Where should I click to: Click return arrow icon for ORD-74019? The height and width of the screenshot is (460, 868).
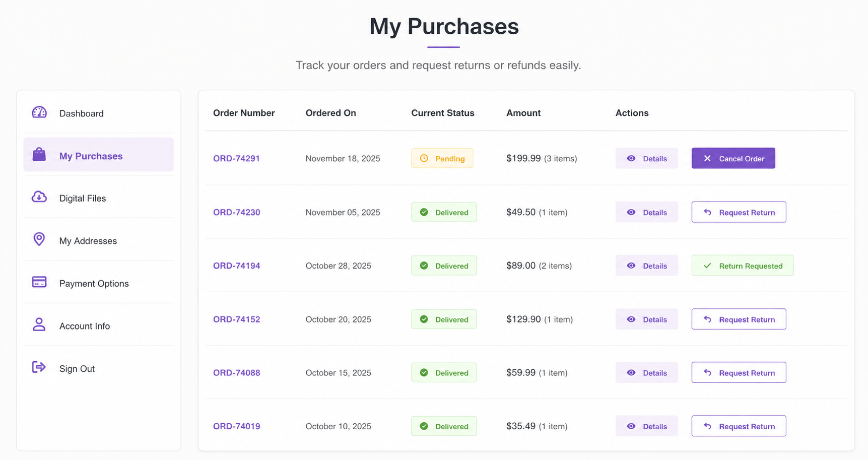coord(707,426)
